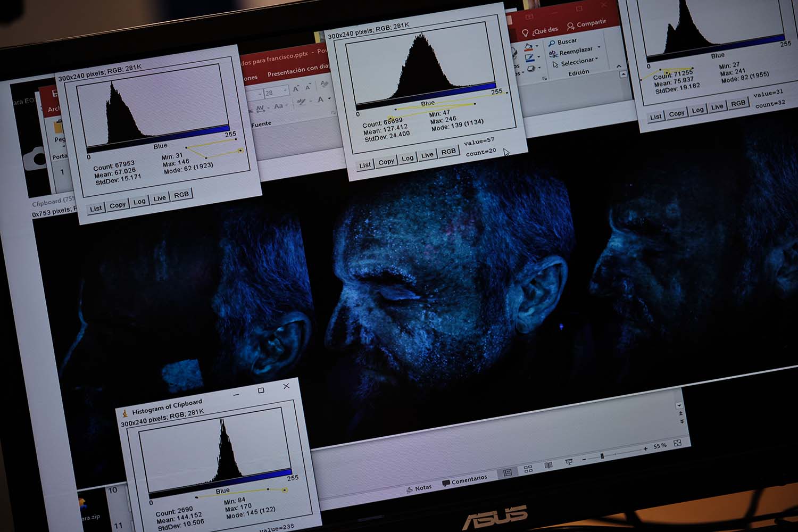Click the 'Mean: 144.152' value
The height and width of the screenshot is (532, 798).
point(179,517)
